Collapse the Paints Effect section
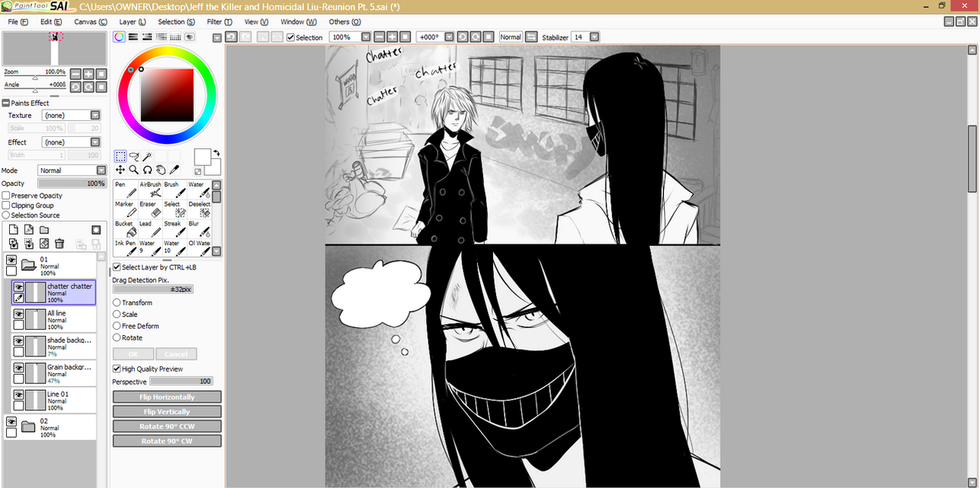This screenshot has height=488, width=980. point(5,103)
